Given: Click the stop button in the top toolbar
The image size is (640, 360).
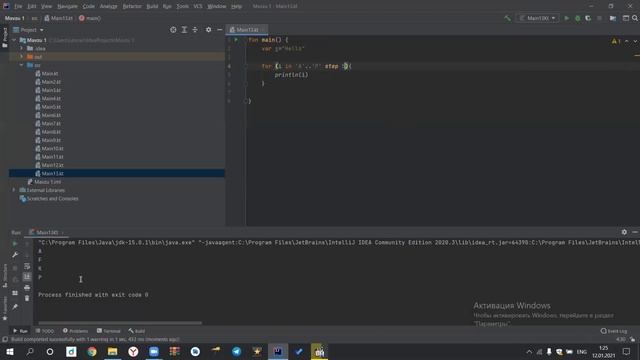Looking at the screenshot, I should [599, 18].
